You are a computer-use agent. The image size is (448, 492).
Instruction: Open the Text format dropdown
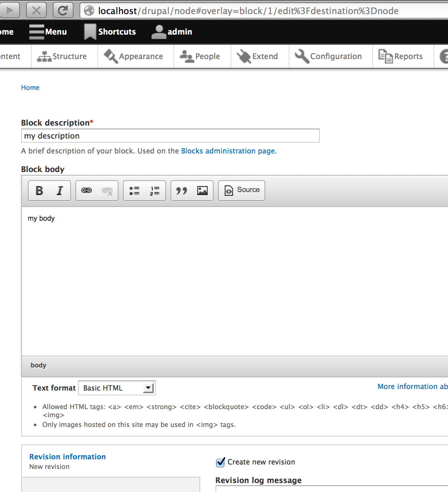coord(117,388)
